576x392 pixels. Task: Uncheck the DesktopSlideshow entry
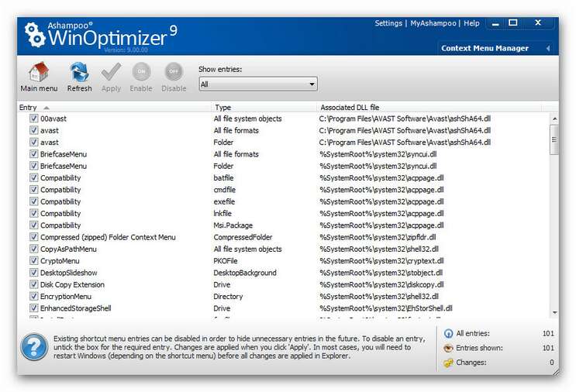pos(34,273)
